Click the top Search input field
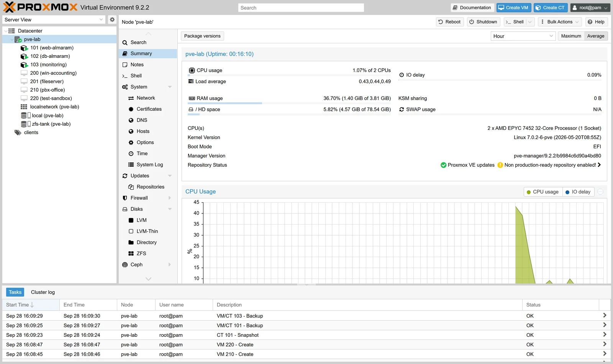 (x=301, y=8)
